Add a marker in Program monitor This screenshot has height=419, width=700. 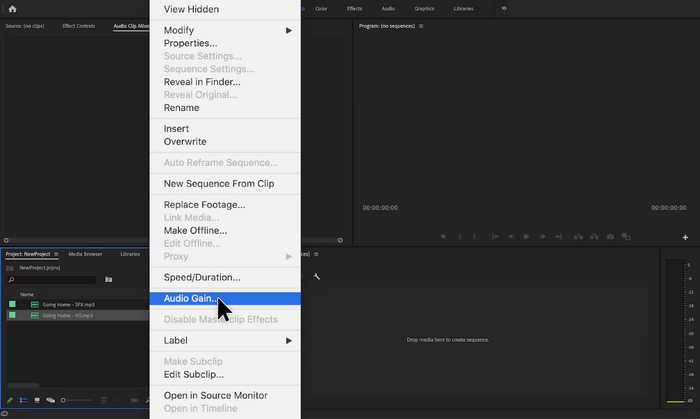(x=443, y=236)
